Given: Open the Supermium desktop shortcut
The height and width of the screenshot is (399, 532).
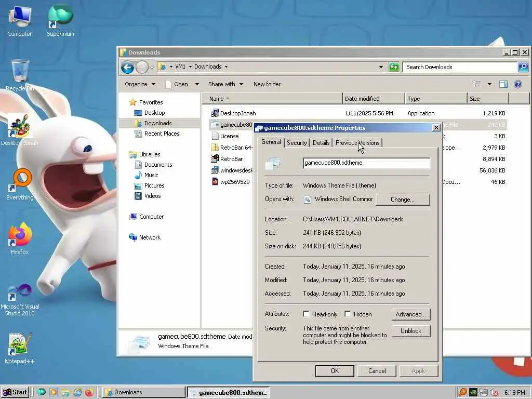Looking at the screenshot, I should coord(60,21).
